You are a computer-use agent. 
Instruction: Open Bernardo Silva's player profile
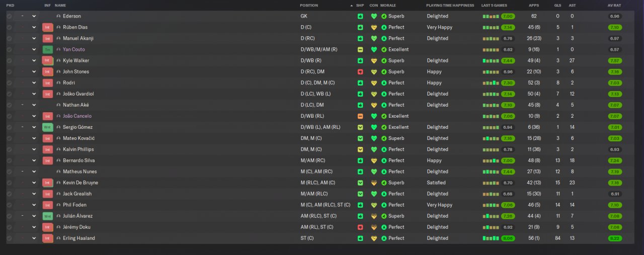[78, 160]
